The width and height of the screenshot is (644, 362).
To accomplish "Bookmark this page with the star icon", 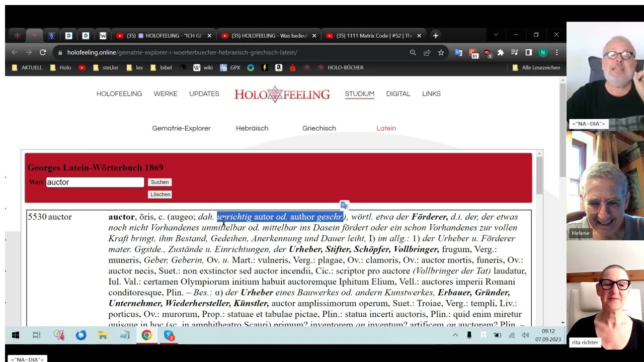I will pyautogui.click(x=441, y=52).
